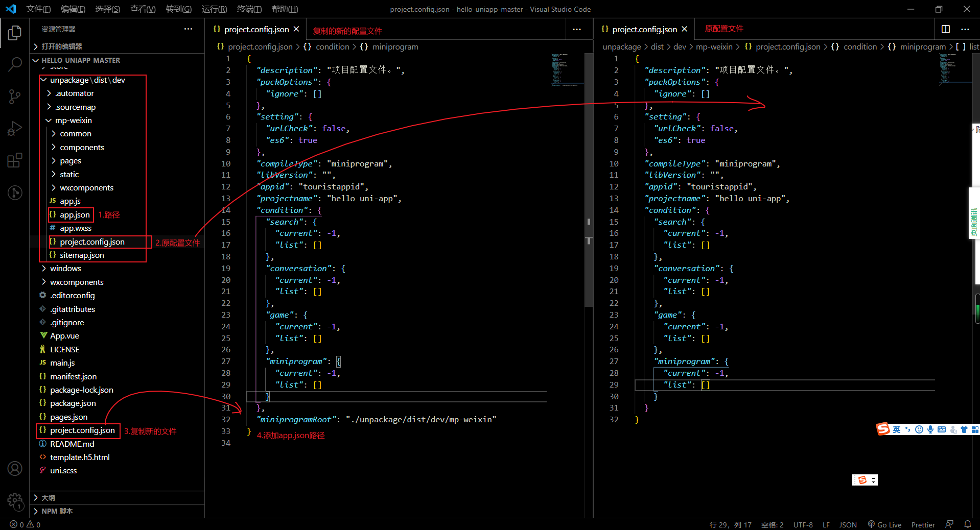980x530 pixels.
Task: Open the Extensions view
Action: pyautogui.click(x=15, y=160)
